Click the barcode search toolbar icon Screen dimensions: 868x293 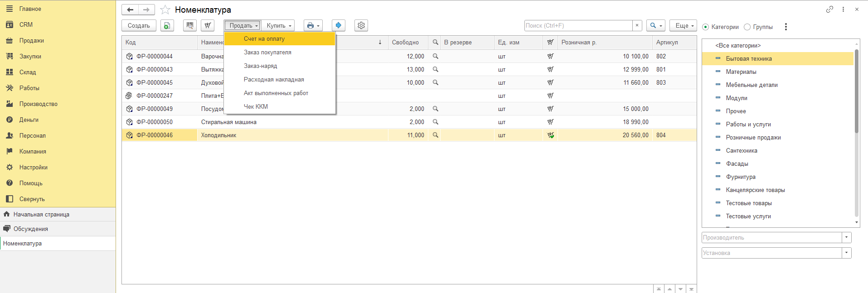point(190,25)
